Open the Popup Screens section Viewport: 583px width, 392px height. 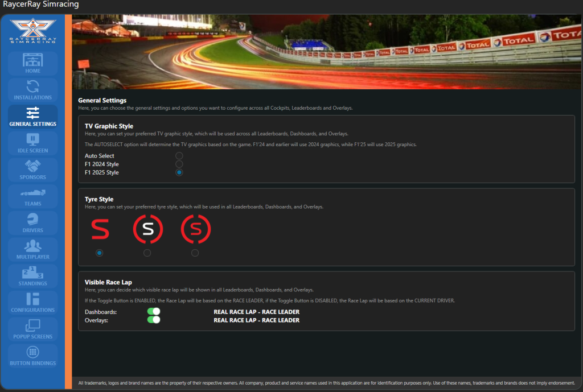tap(32, 329)
